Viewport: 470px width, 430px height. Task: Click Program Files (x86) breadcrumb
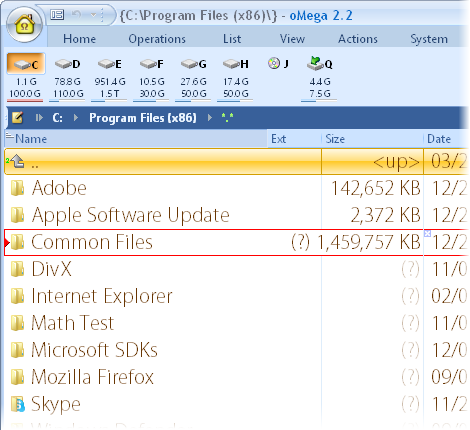(143, 118)
